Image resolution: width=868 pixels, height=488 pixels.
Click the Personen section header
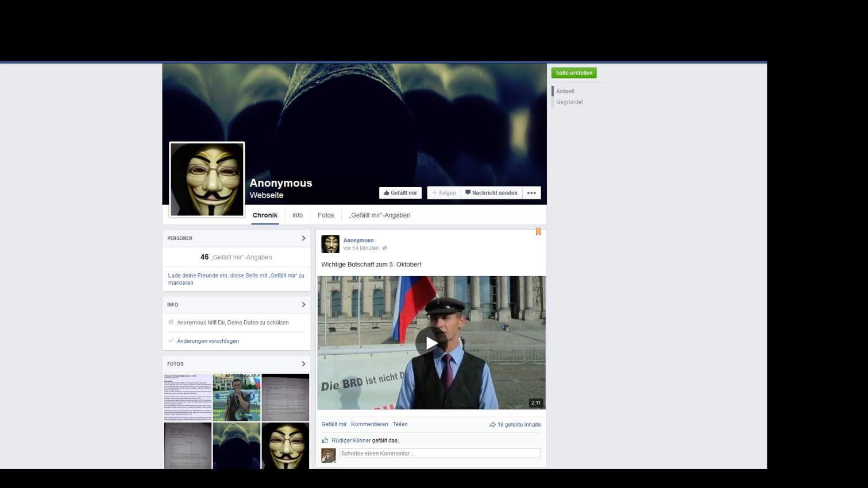point(180,238)
